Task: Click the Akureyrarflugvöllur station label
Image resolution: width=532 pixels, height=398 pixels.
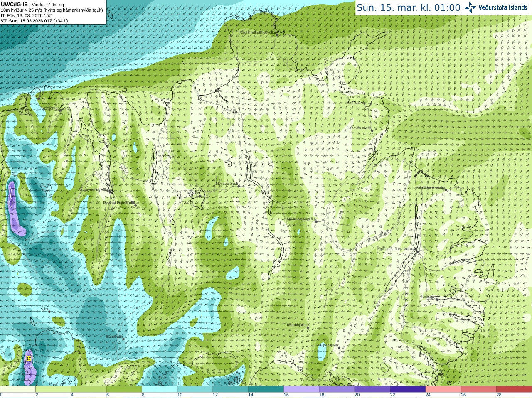Action: 94,189
